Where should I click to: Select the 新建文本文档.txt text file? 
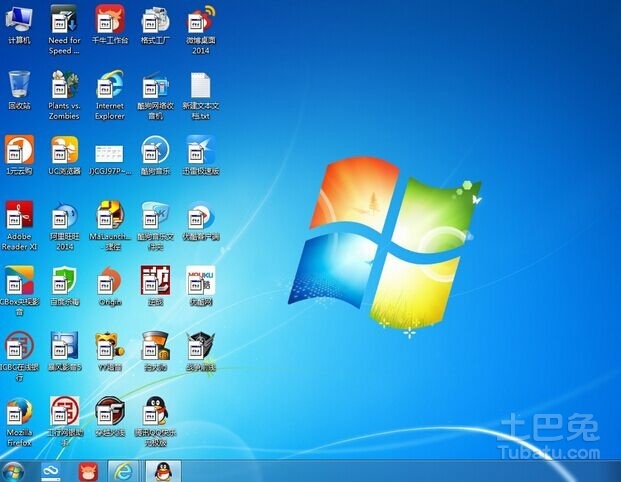tap(200, 85)
